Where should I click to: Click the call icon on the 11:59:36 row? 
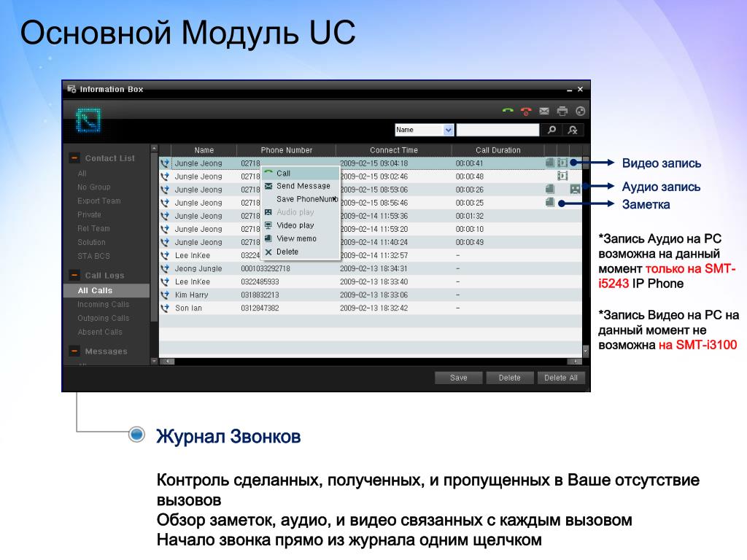[165, 216]
